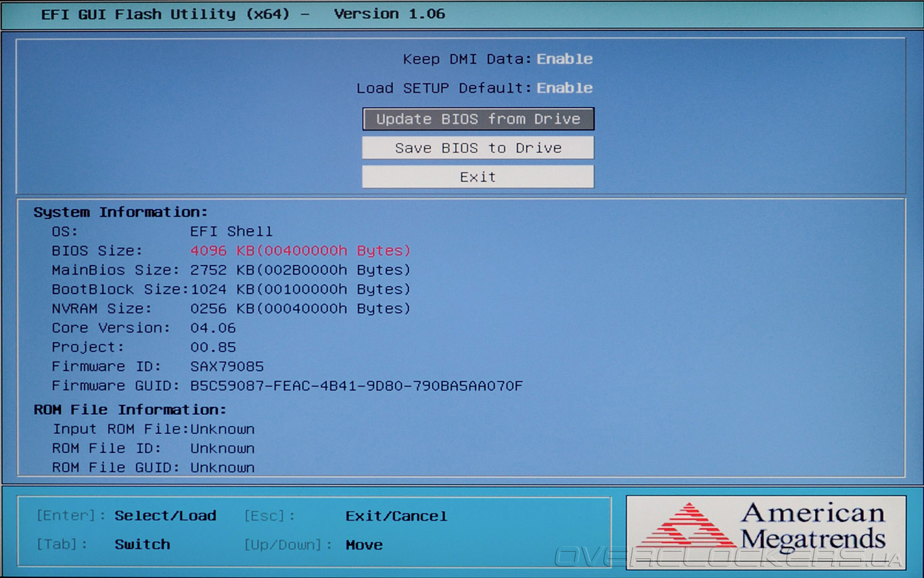Image resolution: width=924 pixels, height=578 pixels.
Task: Click the 'Unknown' value of ROM File GUID
Action: [x=223, y=468]
